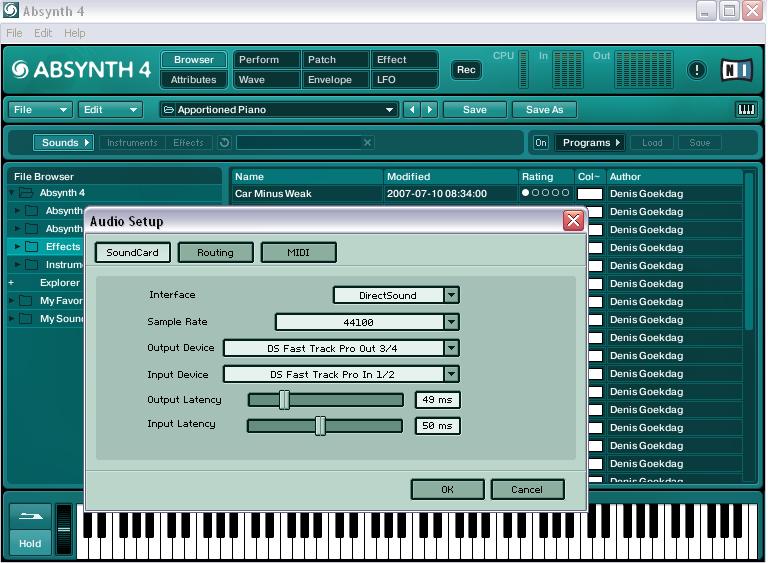Image resolution: width=768 pixels, height=563 pixels.
Task: Open the menu bar Edit menu
Action: [43, 33]
